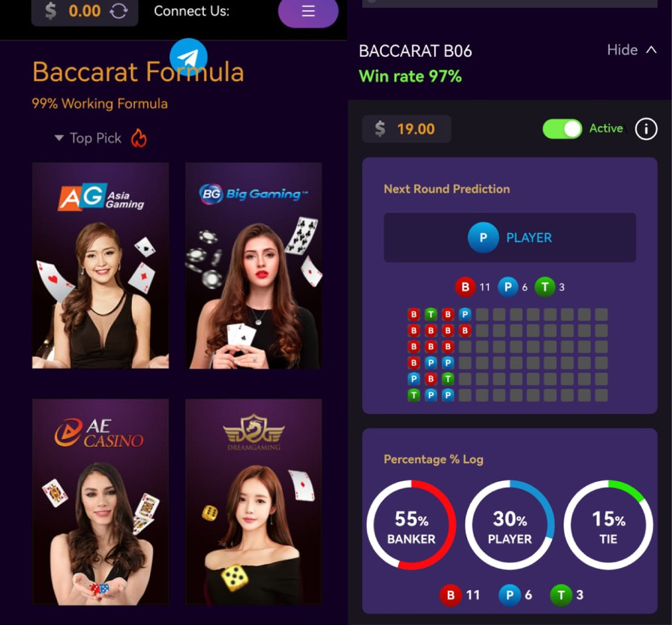Click the green T ball above the roadmap grid
Screen dimensions: 672x625
pyautogui.click(x=545, y=287)
